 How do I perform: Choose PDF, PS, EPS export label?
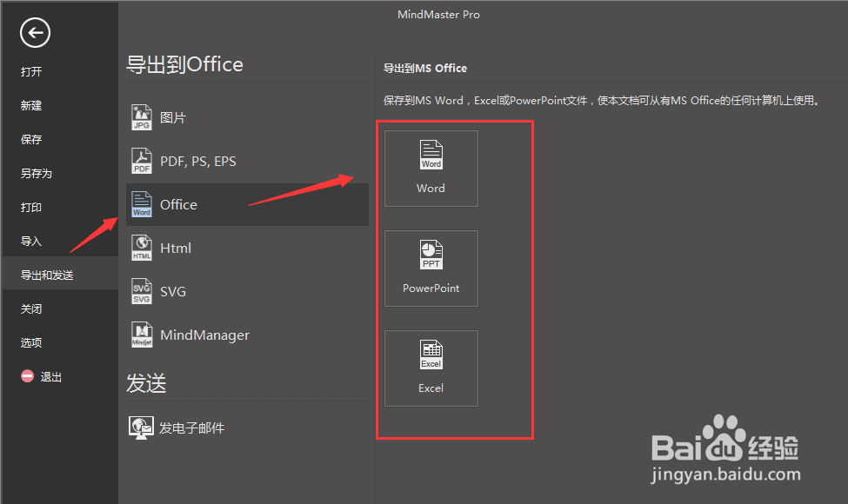pyautogui.click(x=198, y=162)
